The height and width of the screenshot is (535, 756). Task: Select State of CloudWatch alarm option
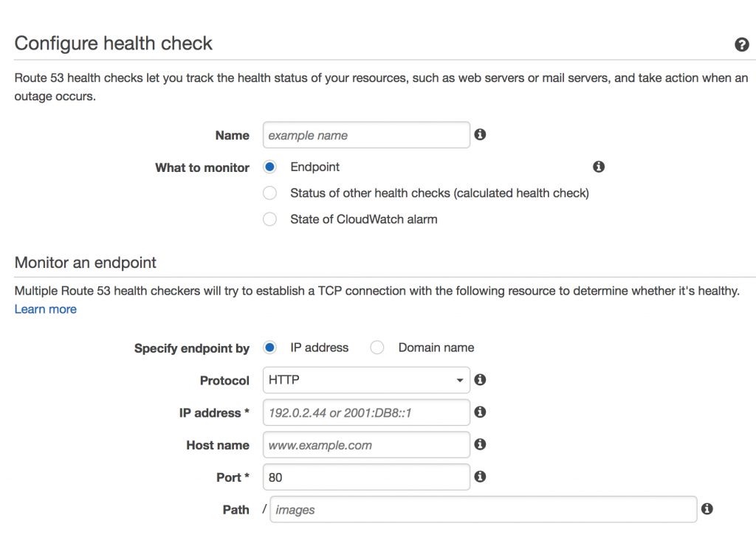click(x=269, y=219)
